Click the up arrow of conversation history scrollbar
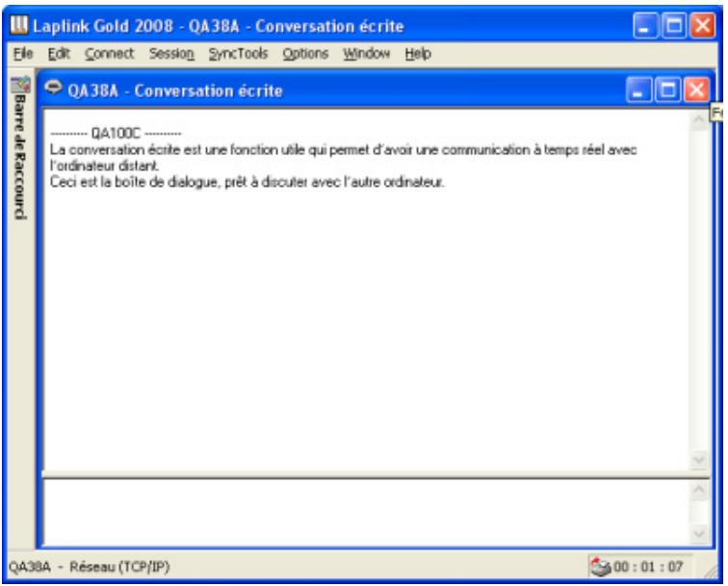Screen dimensions: 728x586 (x=699, y=121)
